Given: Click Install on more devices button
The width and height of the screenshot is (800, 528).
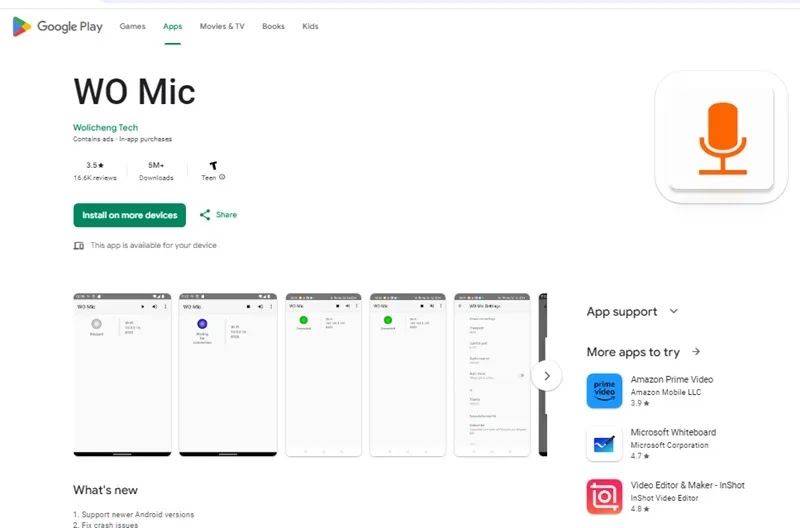Looking at the screenshot, I should point(130,215).
